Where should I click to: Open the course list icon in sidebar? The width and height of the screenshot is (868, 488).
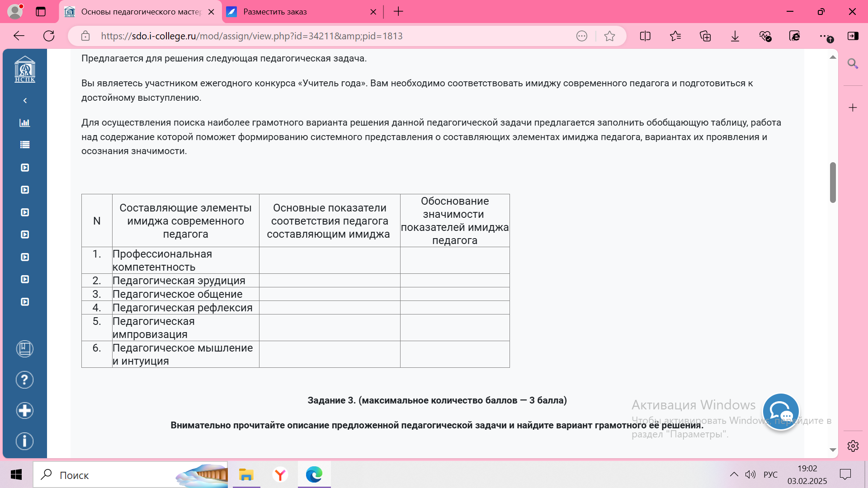coord(25,145)
